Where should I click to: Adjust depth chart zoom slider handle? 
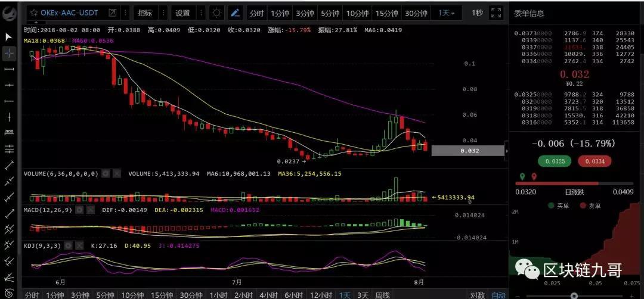point(574,295)
